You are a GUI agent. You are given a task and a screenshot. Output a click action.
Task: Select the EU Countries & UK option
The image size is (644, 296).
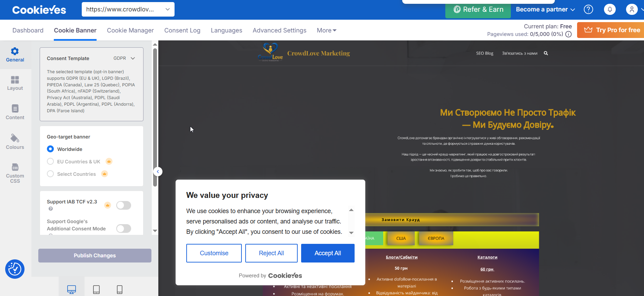pyautogui.click(x=50, y=161)
